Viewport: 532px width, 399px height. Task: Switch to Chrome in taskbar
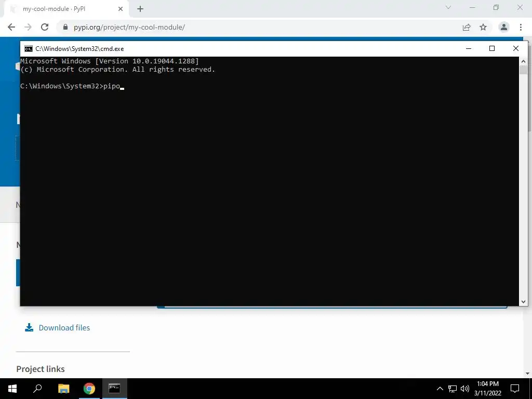(89, 389)
